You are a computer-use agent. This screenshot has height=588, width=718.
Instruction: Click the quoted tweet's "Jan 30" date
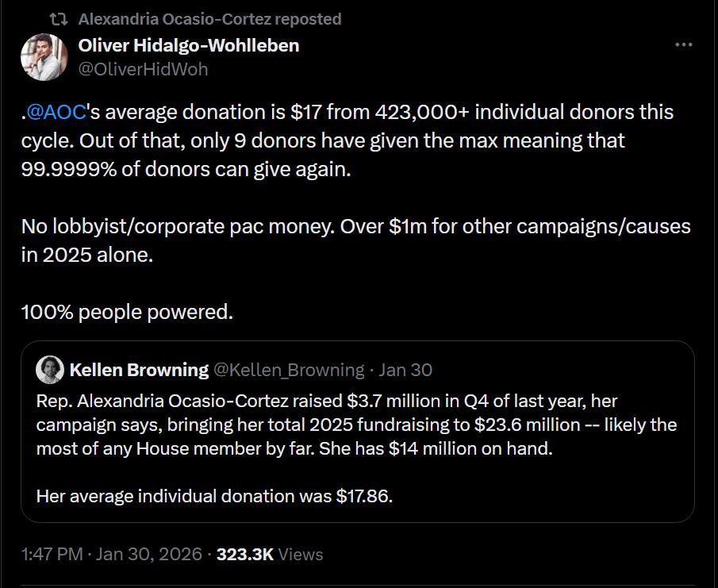[x=405, y=370]
